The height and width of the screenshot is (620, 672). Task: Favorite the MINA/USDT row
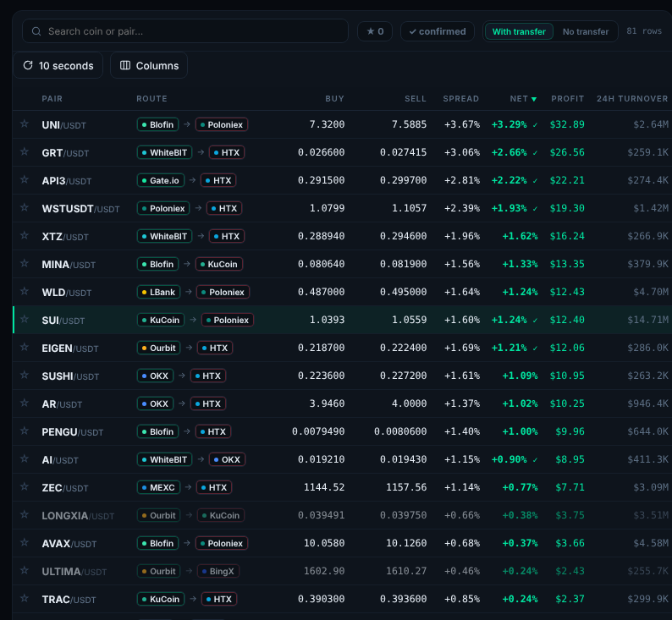point(25,263)
